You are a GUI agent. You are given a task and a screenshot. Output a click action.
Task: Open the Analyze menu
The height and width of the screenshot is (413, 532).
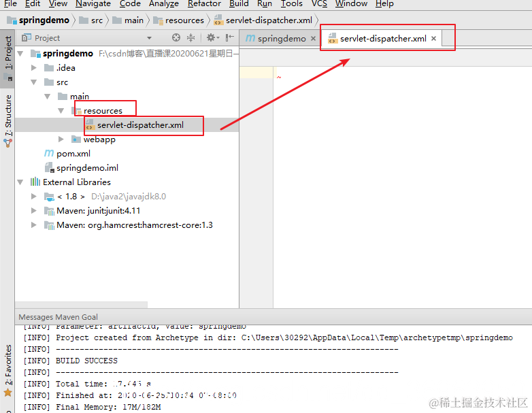tap(164, 3)
